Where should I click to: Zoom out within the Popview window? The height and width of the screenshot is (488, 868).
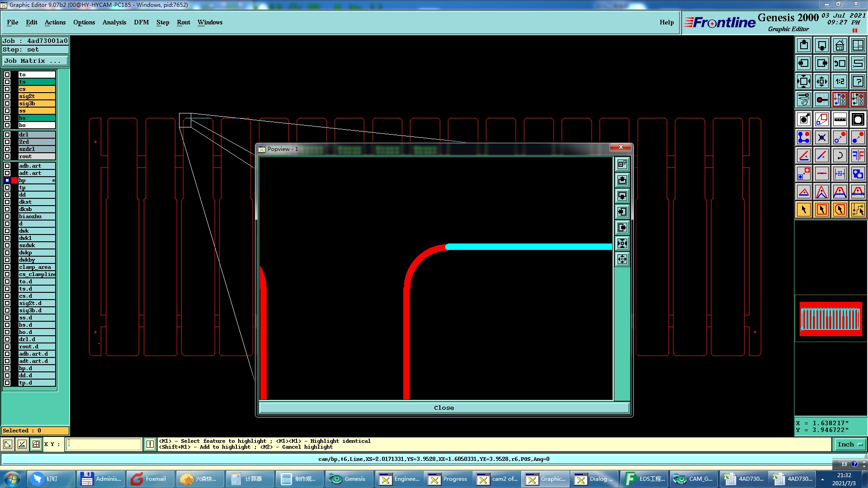click(x=623, y=259)
